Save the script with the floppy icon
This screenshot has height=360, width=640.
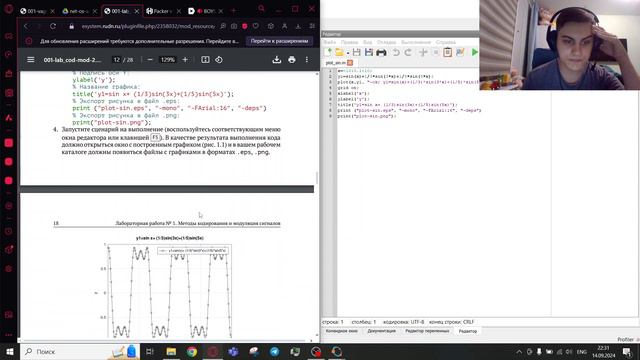[356, 52]
